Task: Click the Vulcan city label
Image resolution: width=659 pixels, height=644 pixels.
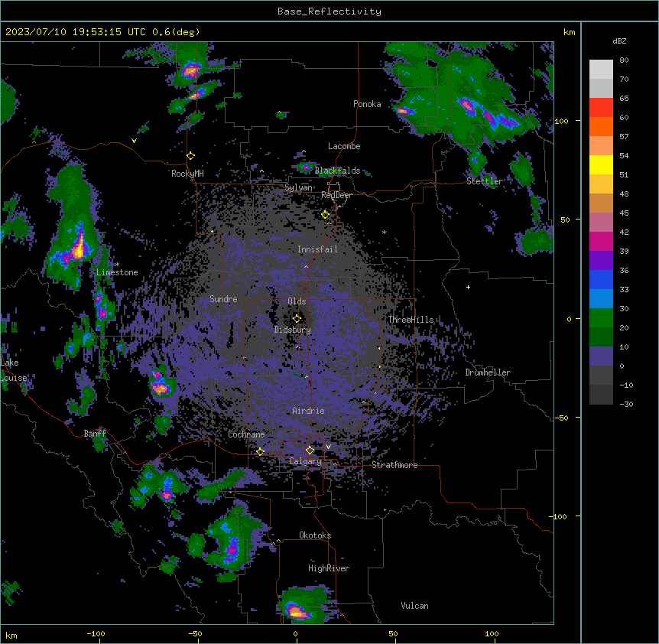Action: coord(414,606)
